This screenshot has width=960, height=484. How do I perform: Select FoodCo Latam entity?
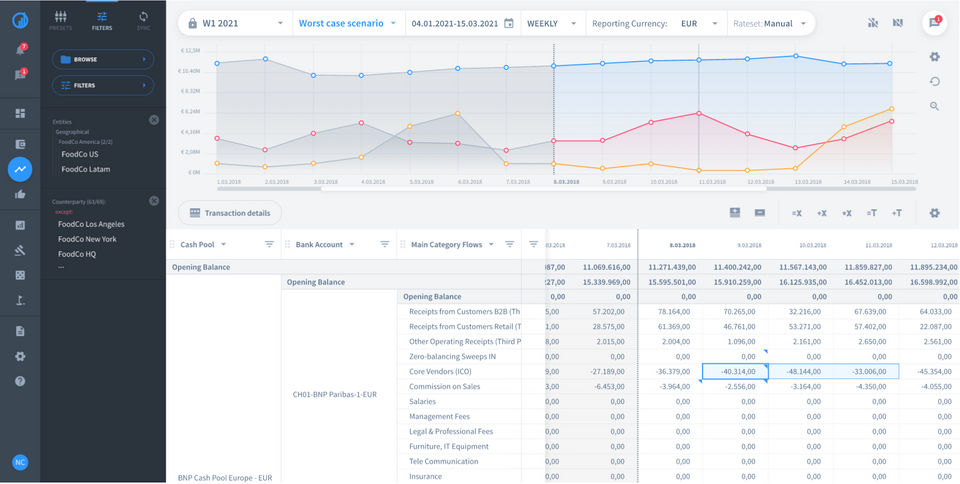tap(86, 169)
